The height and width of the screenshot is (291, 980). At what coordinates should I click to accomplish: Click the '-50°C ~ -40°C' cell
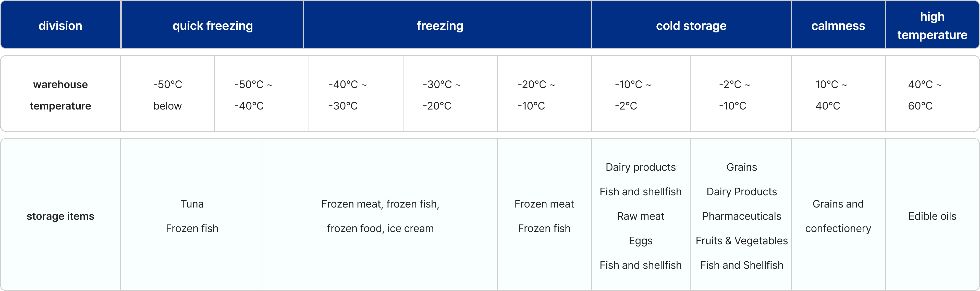click(253, 95)
